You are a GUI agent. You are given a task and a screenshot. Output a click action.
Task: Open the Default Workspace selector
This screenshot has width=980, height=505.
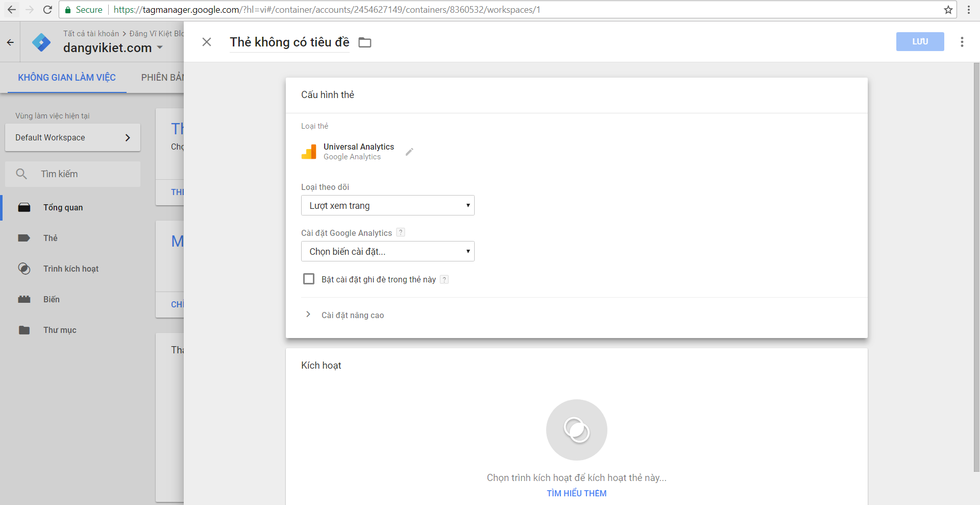click(x=72, y=137)
